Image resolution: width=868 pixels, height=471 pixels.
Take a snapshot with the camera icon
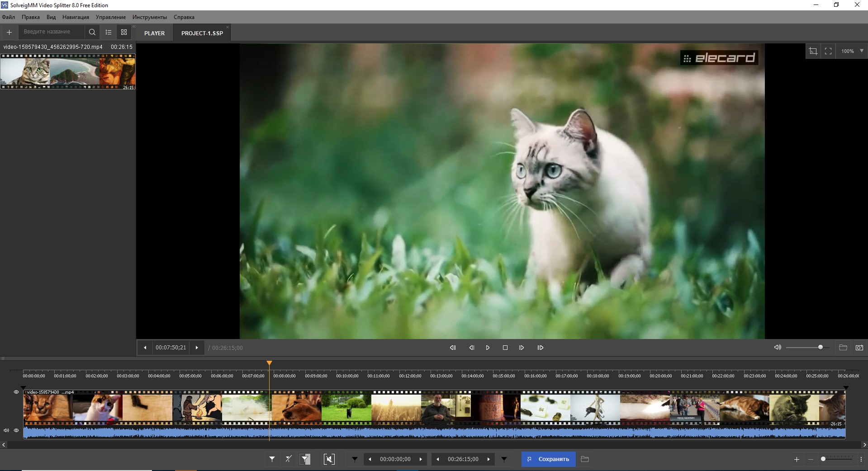click(859, 348)
